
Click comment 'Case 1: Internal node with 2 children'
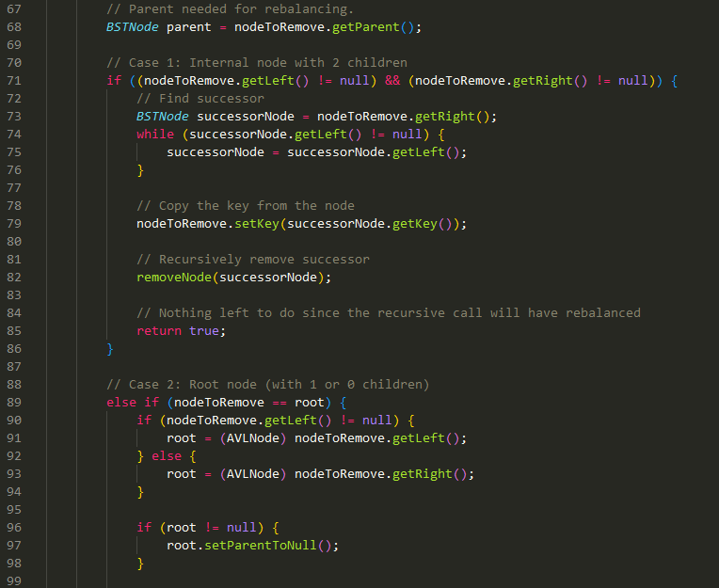257,63
